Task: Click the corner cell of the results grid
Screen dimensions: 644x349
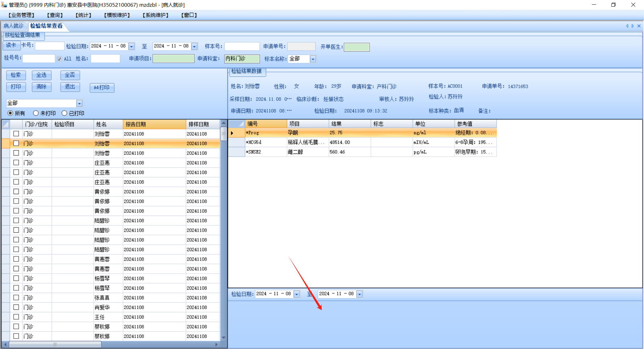Action: (236, 124)
